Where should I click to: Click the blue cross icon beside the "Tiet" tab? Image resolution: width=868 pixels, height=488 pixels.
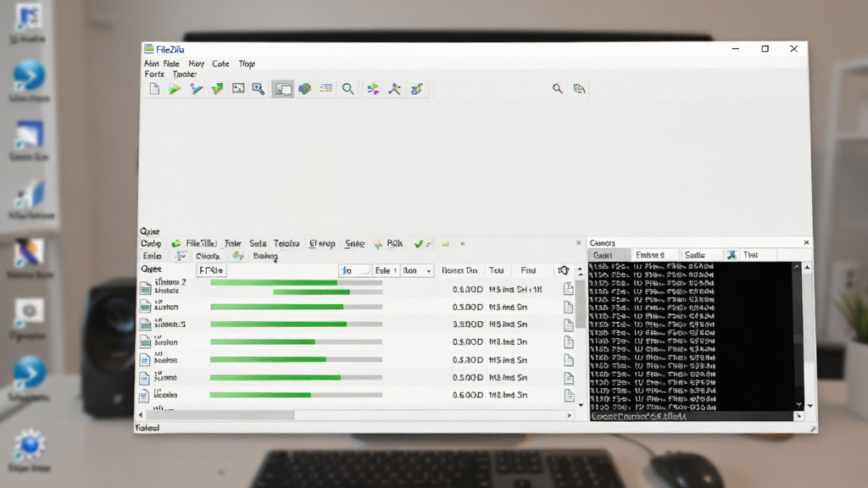coord(732,255)
